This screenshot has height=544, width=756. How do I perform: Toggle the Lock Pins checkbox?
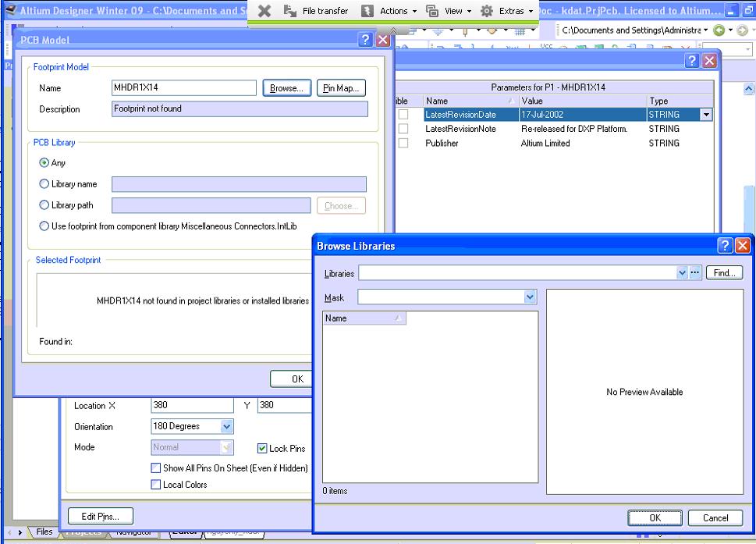(262, 449)
